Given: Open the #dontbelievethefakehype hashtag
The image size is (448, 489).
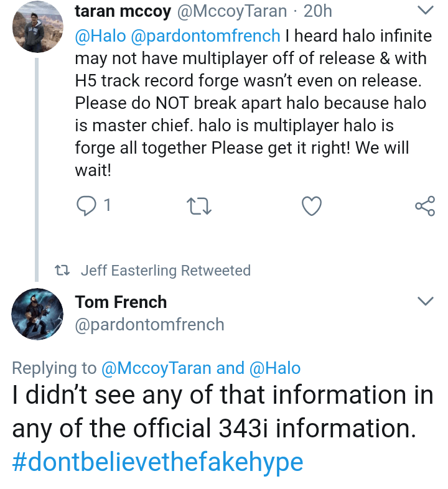Looking at the screenshot, I should [x=157, y=462].
